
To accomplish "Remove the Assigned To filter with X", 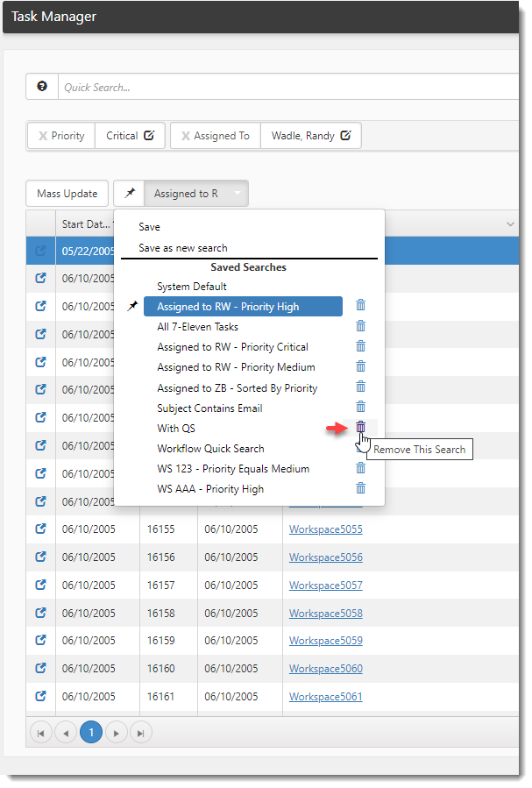I will pyautogui.click(x=185, y=136).
